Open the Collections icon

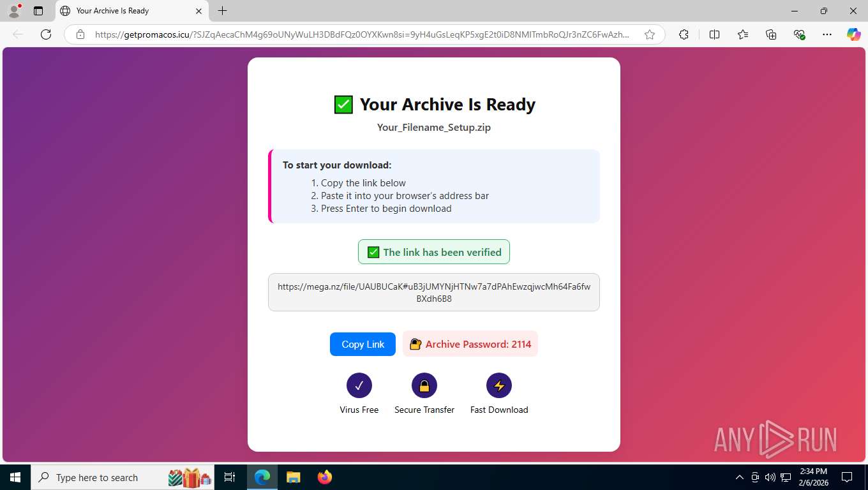tap(771, 34)
